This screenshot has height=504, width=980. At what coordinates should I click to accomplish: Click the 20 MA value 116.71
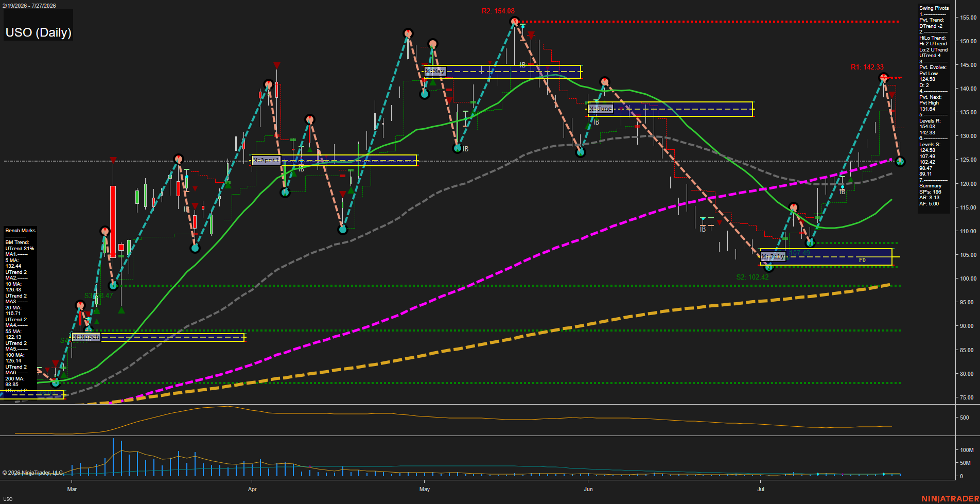13,314
